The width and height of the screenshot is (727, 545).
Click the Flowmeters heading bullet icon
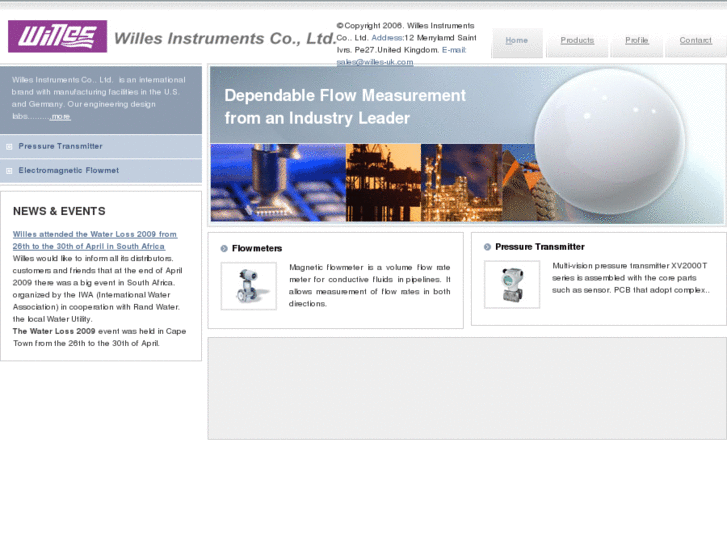tap(224, 249)
